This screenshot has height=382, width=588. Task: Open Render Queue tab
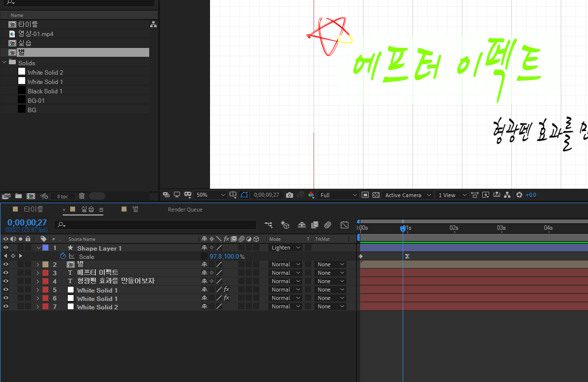click(185, 210)
